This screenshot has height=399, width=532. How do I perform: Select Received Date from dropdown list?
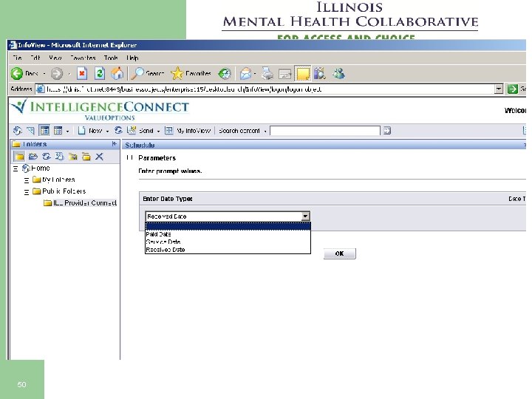tap(228, 250)
